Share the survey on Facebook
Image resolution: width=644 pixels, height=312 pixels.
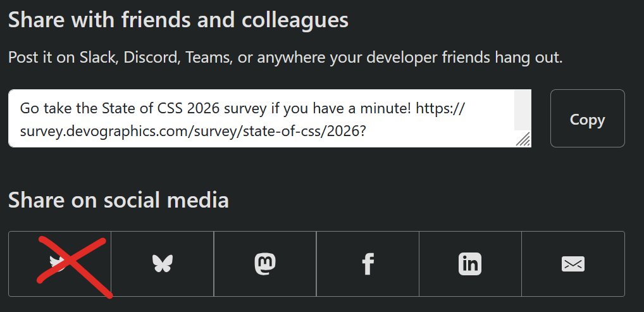coord(368,263)
